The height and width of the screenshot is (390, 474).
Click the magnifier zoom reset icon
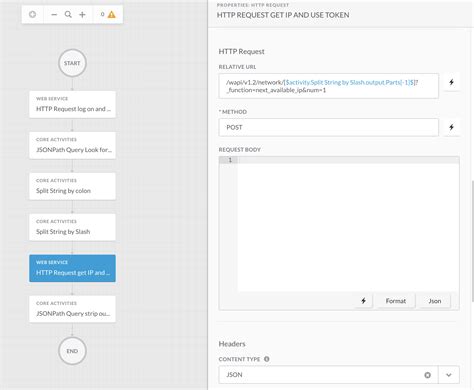68,14
